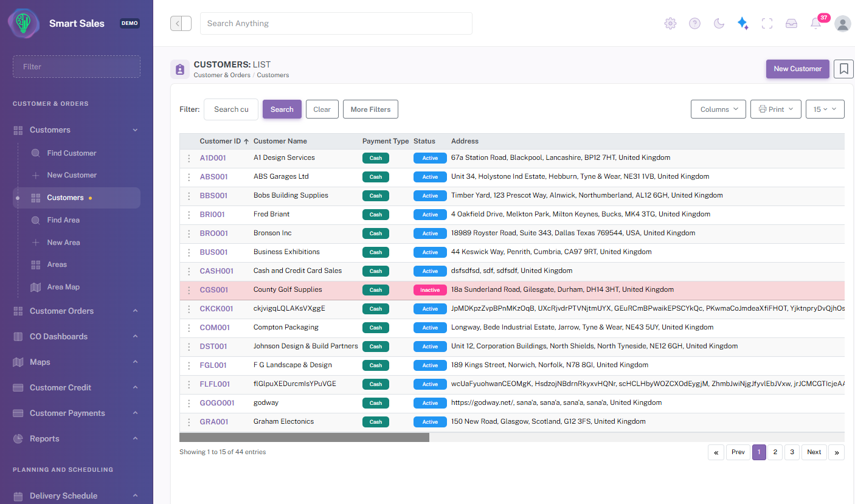Open row actions menu for BUS001
The height and width of the screenshot is (504, 855).
[x=189, y=252]
